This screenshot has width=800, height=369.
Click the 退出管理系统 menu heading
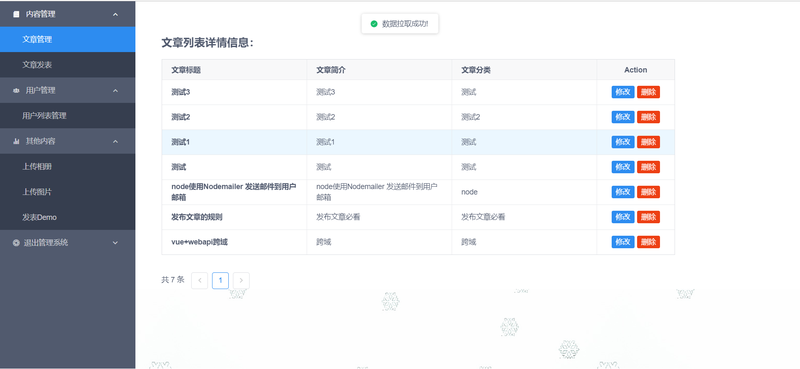click(x=67, y=243)
